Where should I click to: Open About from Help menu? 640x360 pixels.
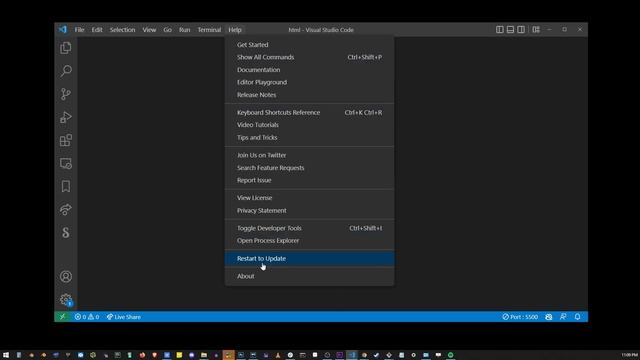(309, 276)
